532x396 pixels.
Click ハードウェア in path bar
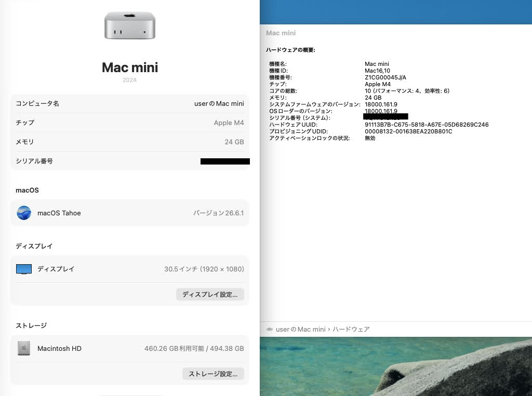coord(351,329)
